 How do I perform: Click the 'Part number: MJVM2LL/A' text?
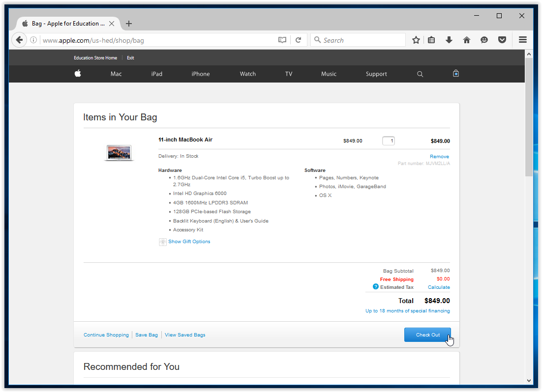pos(424,164)
